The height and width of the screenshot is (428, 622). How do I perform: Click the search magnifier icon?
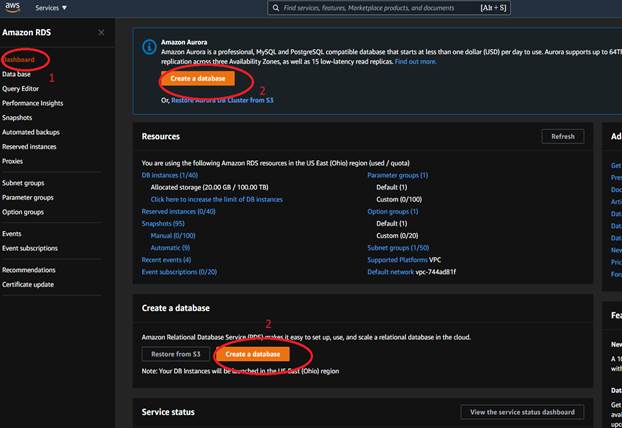pyautogui.click(x=276, y=8)
